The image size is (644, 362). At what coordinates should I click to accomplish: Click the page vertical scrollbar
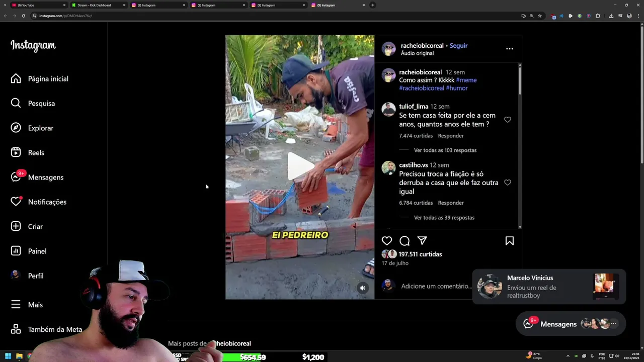641,96
